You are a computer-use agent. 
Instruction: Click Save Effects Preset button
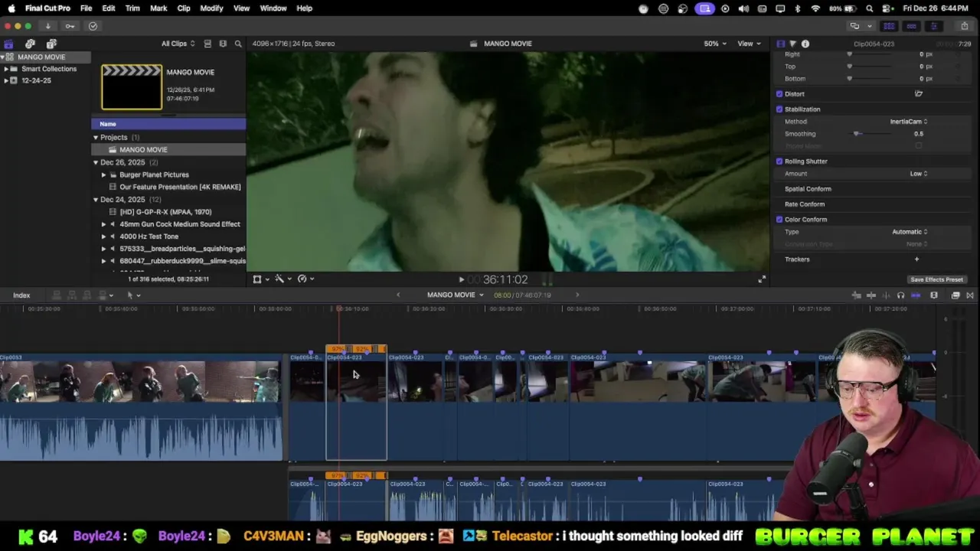[x=937, y=280]
